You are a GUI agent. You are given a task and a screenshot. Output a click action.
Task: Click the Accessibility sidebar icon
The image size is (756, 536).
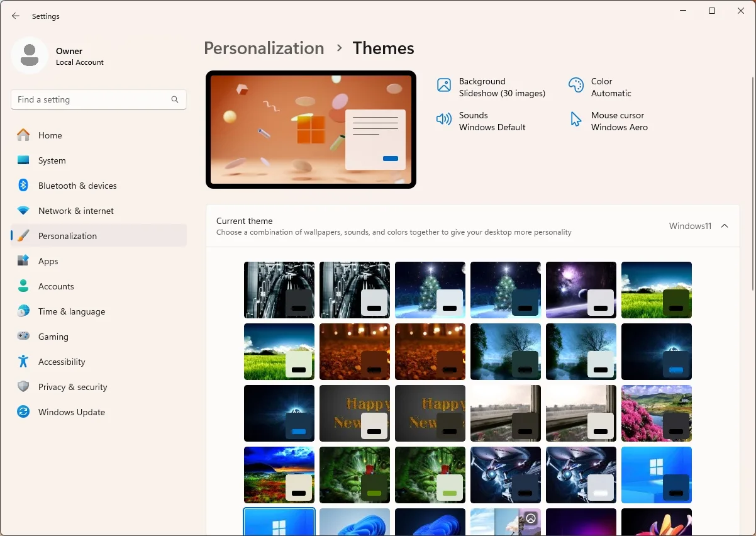pyautogui.click(x=23, y=362)
